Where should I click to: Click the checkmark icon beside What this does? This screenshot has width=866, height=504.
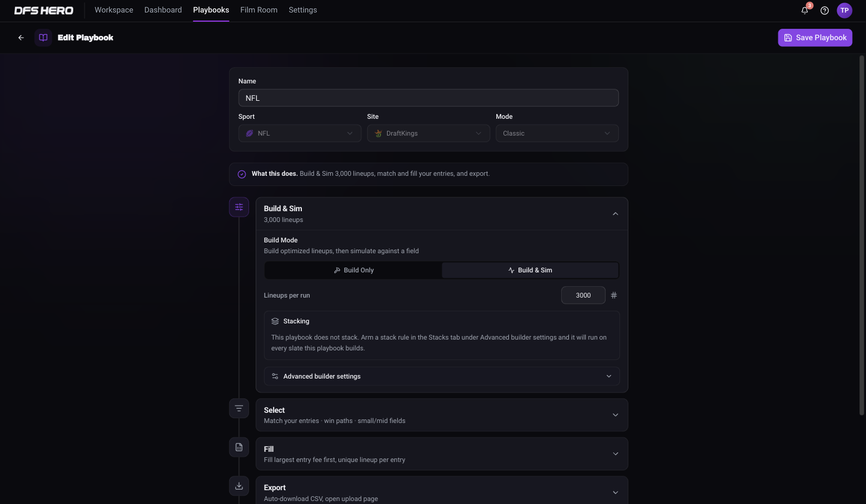[242, 174]
